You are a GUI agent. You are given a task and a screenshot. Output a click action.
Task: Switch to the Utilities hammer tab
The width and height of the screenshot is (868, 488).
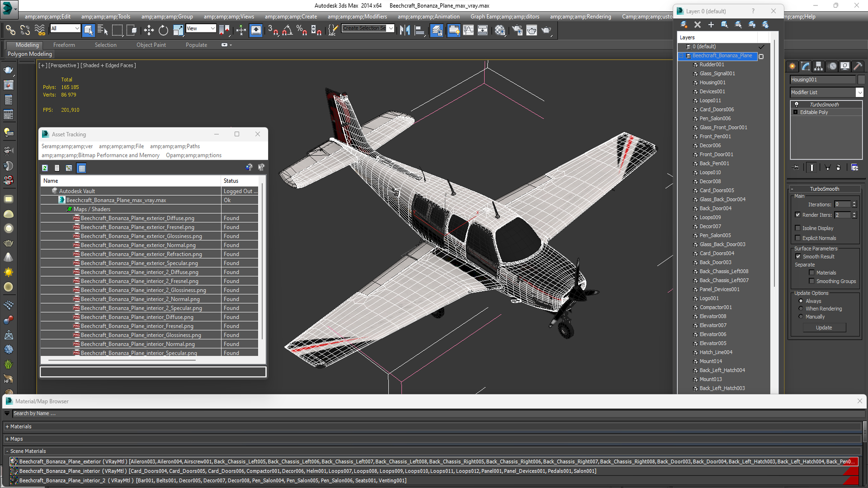[x=858, y=66]
